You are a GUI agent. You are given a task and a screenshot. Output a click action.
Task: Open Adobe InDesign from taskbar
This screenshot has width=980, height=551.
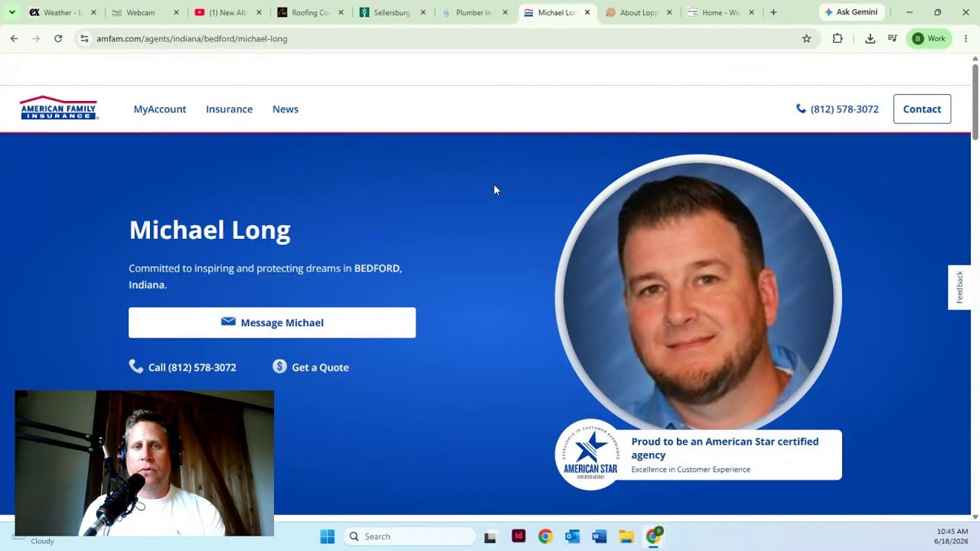[x=518, y=536]
